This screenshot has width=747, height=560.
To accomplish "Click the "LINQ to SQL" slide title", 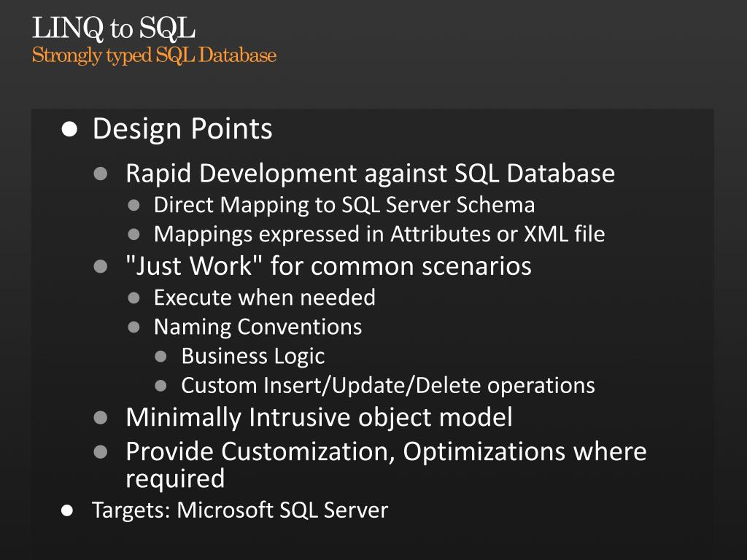I will click(113, 28).
